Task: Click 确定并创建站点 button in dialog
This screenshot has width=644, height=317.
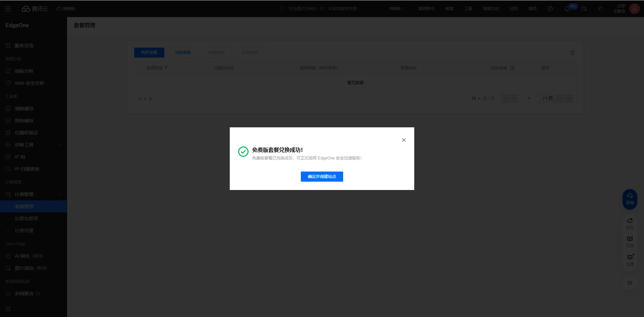Action: point(322,177)
